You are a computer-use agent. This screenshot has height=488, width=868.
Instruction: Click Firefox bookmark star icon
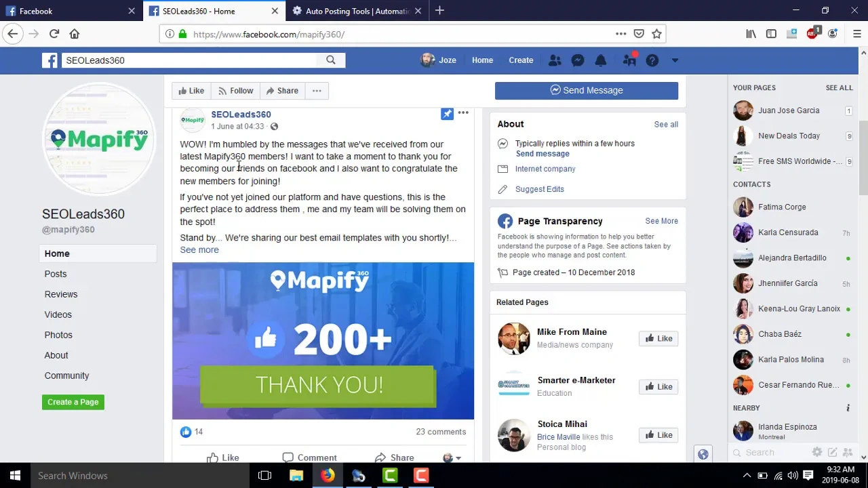pyautogui.click(x=656, y=34)
